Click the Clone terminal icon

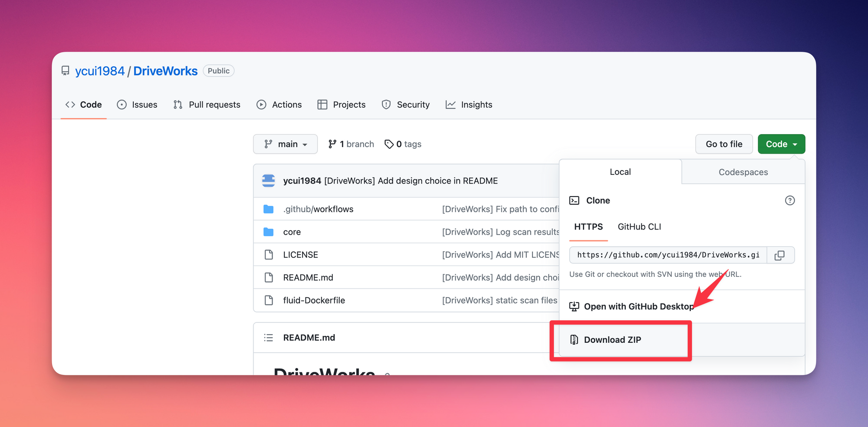point(574,200)
